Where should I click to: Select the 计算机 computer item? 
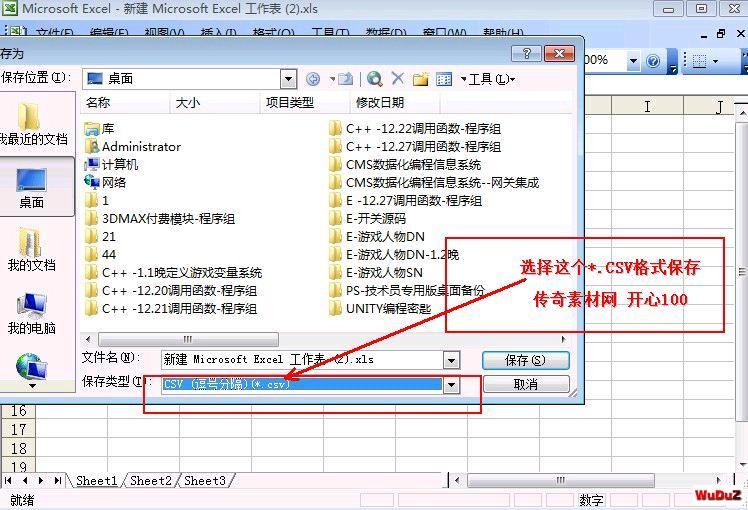pyautogui.click(x=111, y=165)
